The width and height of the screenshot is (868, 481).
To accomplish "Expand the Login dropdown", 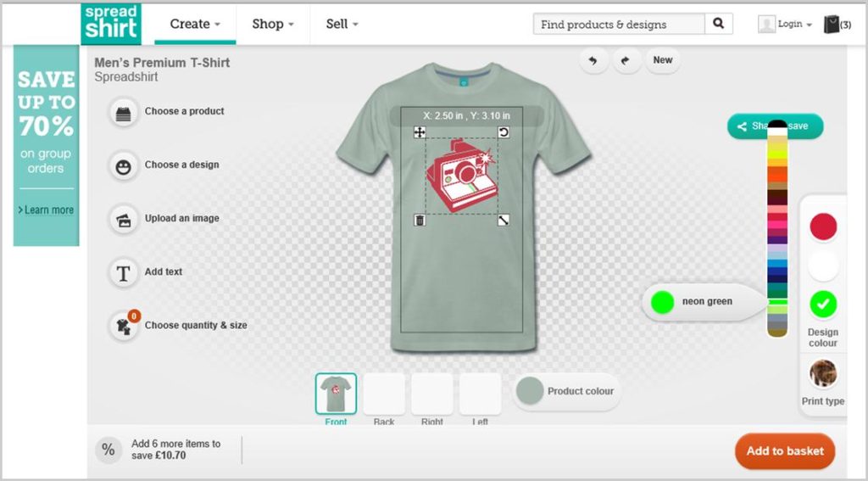I will pos(785,25).
